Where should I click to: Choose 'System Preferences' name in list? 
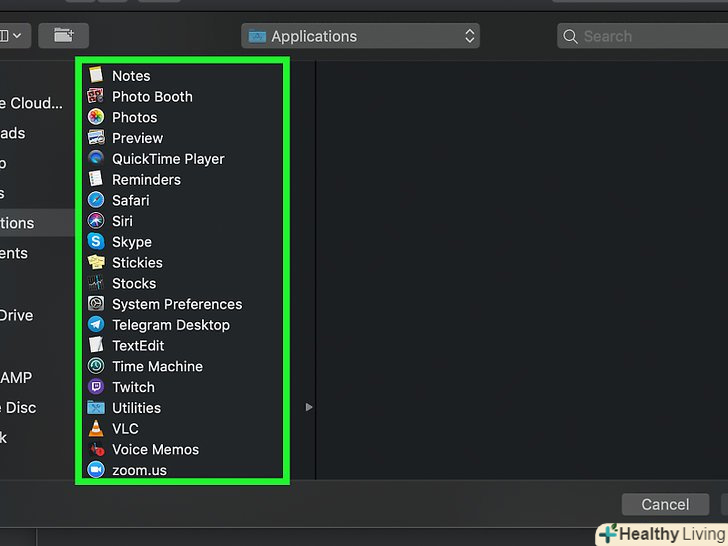click(x=177, y=304)
